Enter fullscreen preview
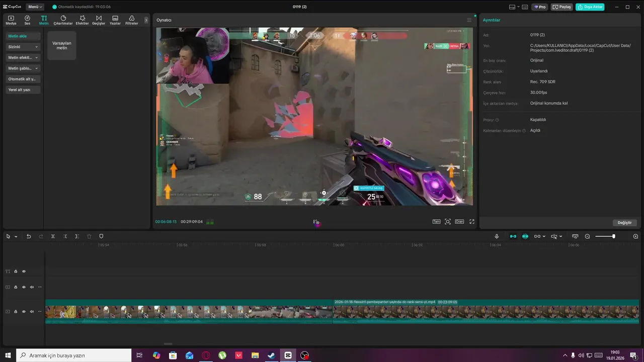The image size is (644, 362). [472, 222]
